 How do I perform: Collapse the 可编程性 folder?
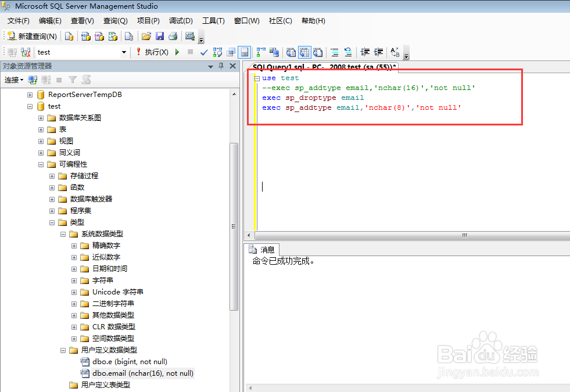[x=41, y=164]
